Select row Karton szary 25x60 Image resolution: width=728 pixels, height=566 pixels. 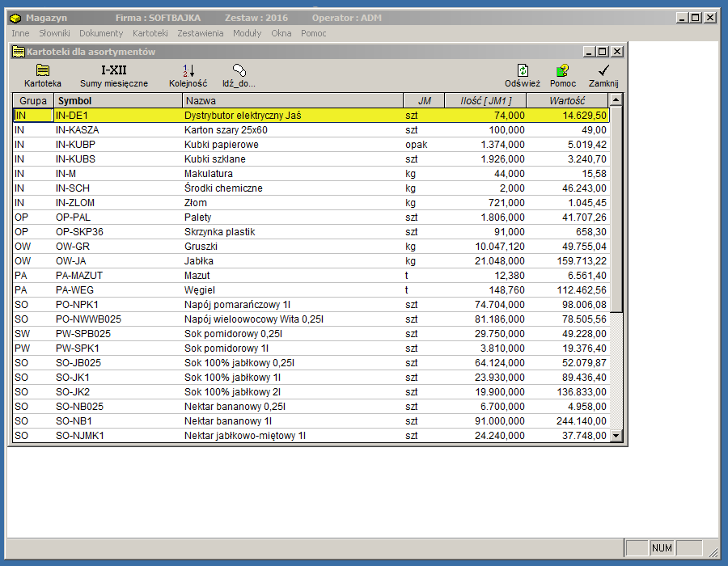click(x=311, y=130)
